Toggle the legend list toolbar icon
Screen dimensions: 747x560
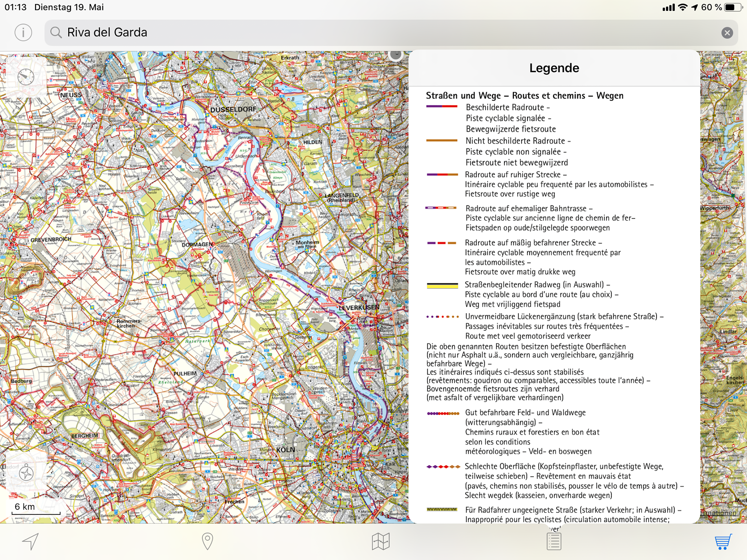click(x=554, y=541)
